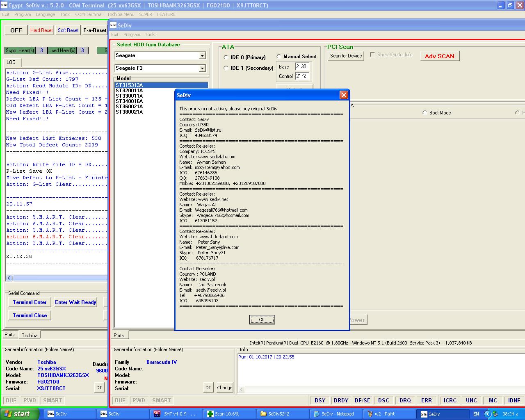Open the Seagate vendor dropdown
The width and height of the screenshot is (525, 420).
(x=202, y=56)
